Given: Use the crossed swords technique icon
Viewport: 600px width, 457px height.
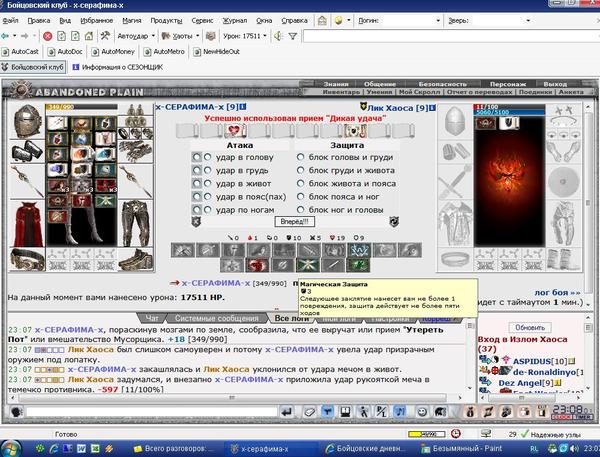Looking at the screenshot, I should 183,250.
